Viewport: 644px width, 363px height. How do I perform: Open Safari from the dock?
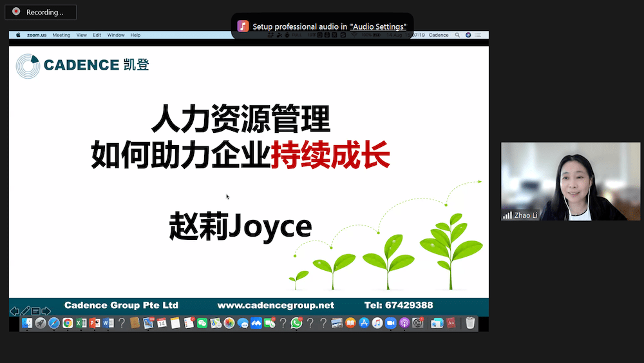(54, 323)
